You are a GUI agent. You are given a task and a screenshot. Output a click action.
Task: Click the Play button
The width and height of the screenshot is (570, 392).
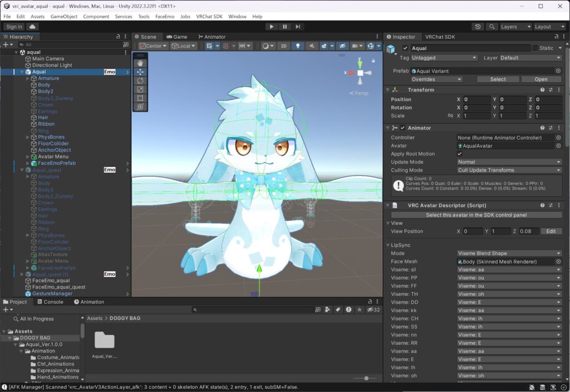coord(271,27)
